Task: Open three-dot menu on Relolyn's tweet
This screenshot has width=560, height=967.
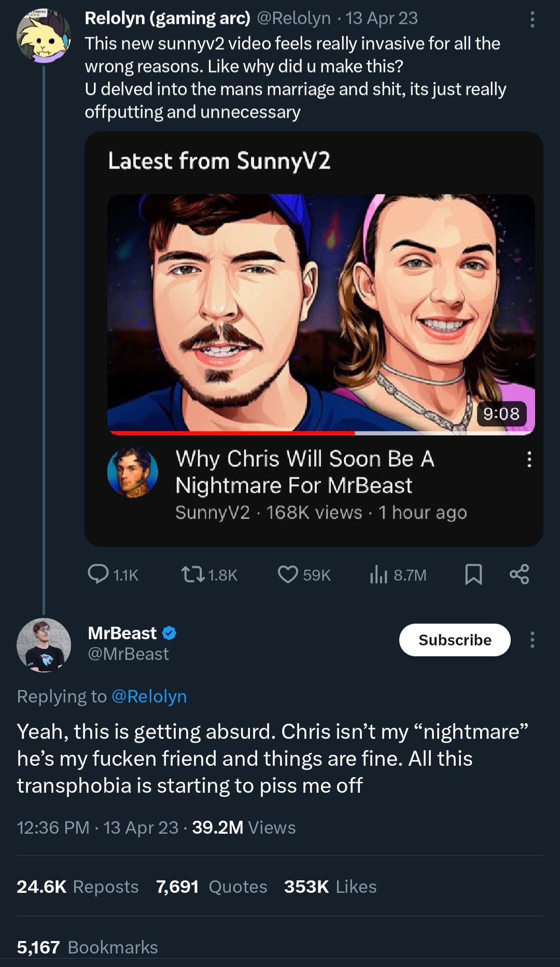Action: pyautogui.click(x=532, y=20)
